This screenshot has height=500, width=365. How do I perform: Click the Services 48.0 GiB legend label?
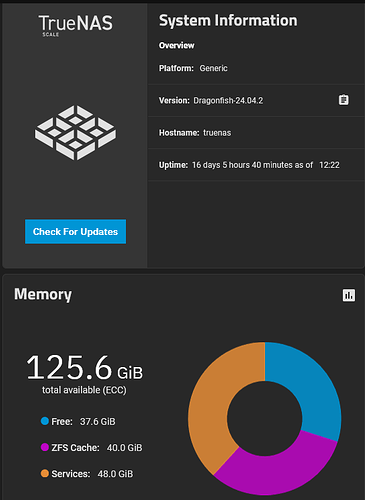92,474
